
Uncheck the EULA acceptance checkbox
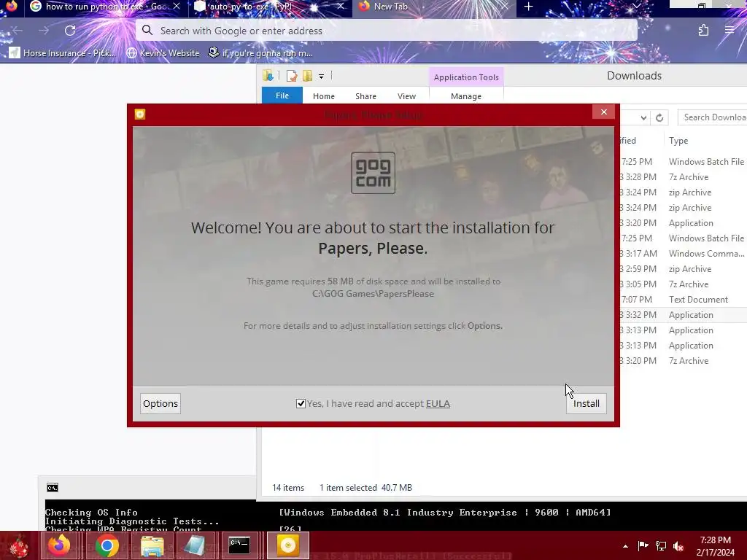pos(301,403)
